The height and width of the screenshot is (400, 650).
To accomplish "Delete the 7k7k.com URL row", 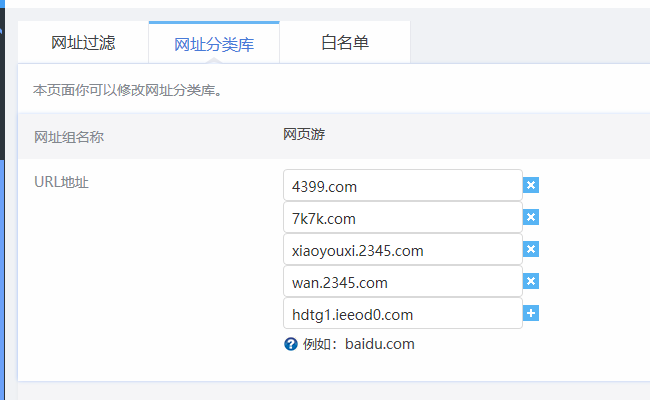I will [531, 217].
